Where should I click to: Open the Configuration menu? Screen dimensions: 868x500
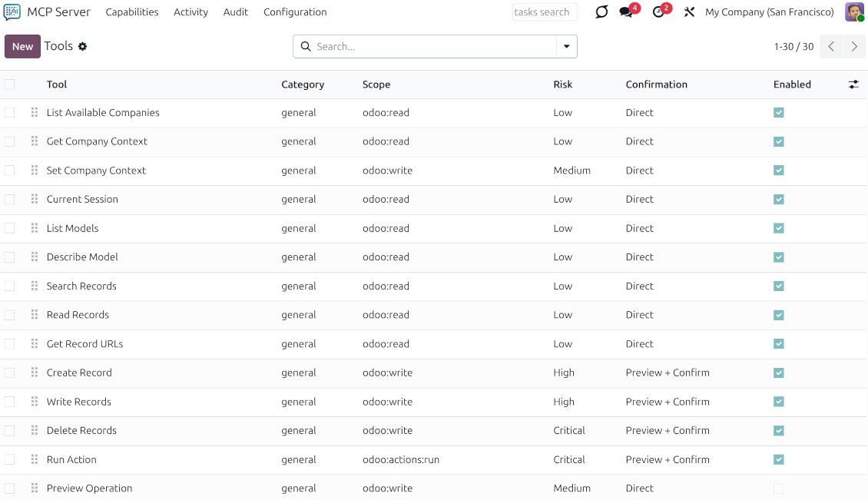point(295,12)
